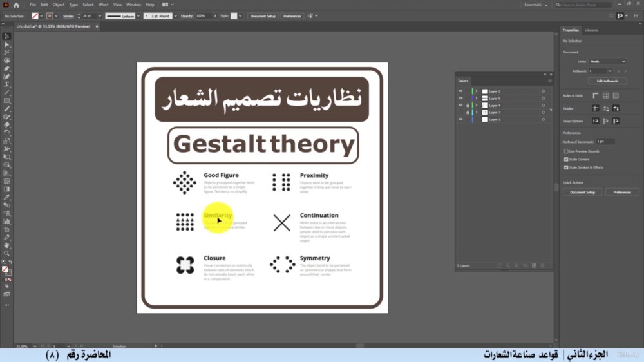The height and width of the screenshot is (362, 644).
Task: Click Preferences in control bar
Action: [292, 16]
